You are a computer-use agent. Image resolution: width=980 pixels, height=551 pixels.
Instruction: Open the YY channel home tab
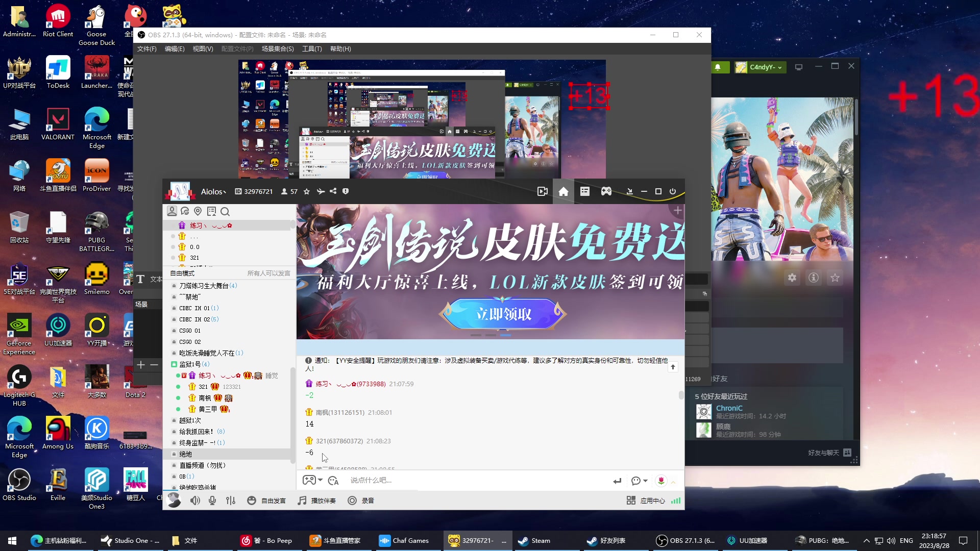563,191
